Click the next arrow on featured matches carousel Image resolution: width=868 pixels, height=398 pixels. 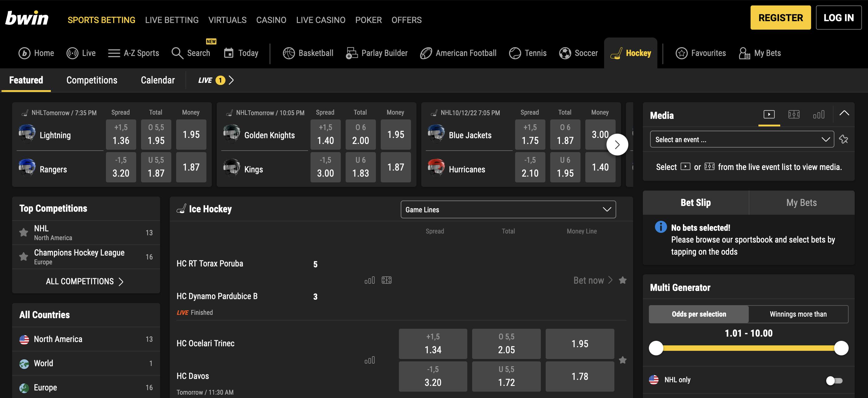[x=617, y=144]
